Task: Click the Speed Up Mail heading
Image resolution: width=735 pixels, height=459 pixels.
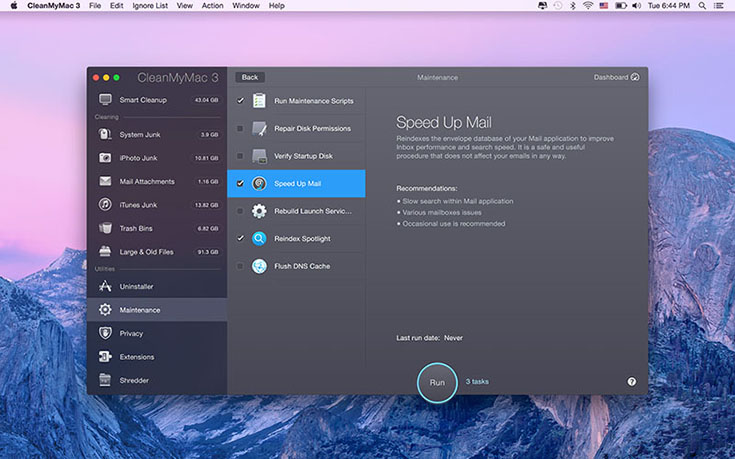Action: coord(443,122)
